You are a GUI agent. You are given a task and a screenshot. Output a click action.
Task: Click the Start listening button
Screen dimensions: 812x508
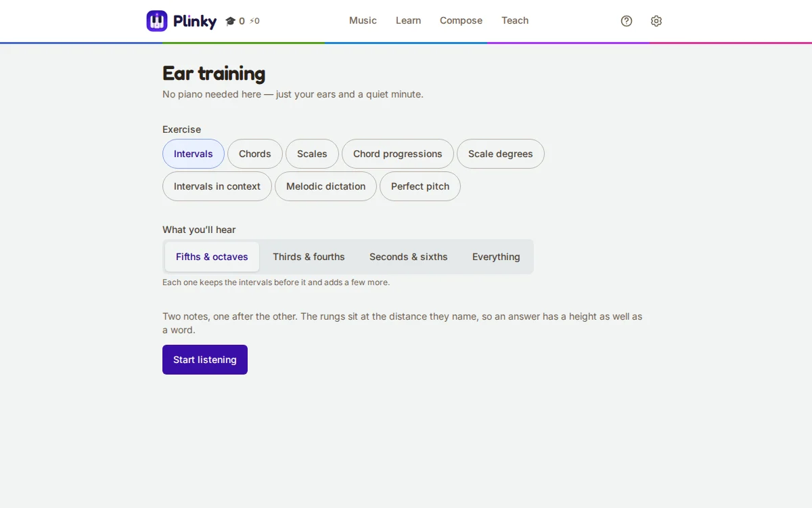click(205, 360)
